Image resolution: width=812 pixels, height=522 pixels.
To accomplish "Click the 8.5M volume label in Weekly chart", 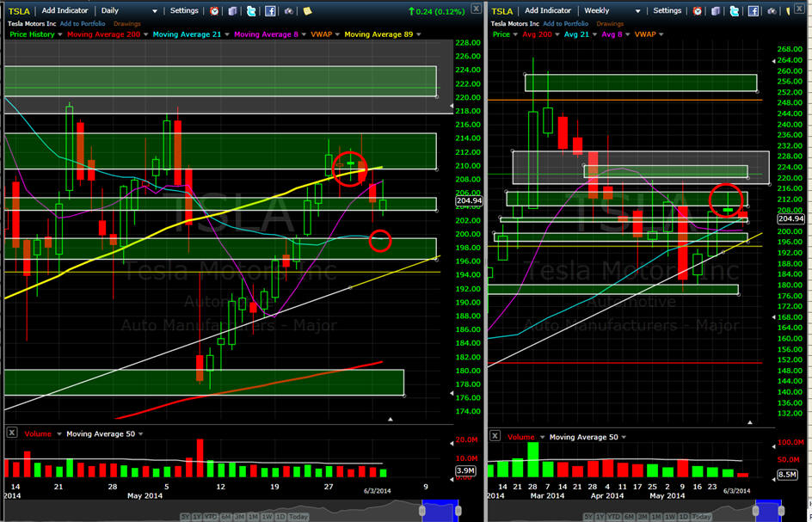I will coord(786,475).
